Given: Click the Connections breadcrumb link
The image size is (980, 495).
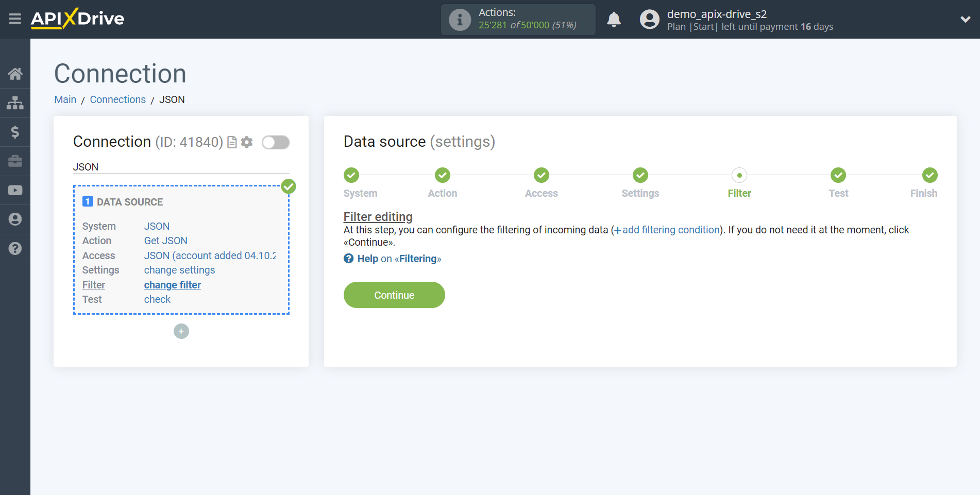Looking at the screenshot, I should pos(118,99).
